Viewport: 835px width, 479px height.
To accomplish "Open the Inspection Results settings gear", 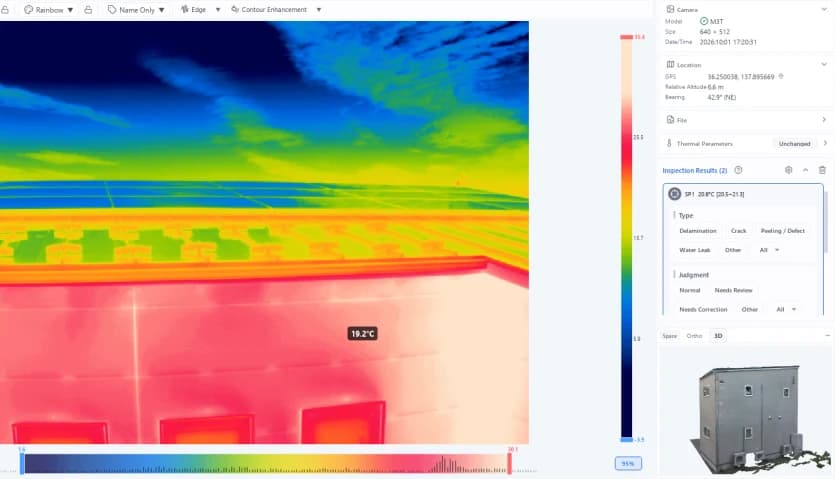I will click(x=789, y=170).
